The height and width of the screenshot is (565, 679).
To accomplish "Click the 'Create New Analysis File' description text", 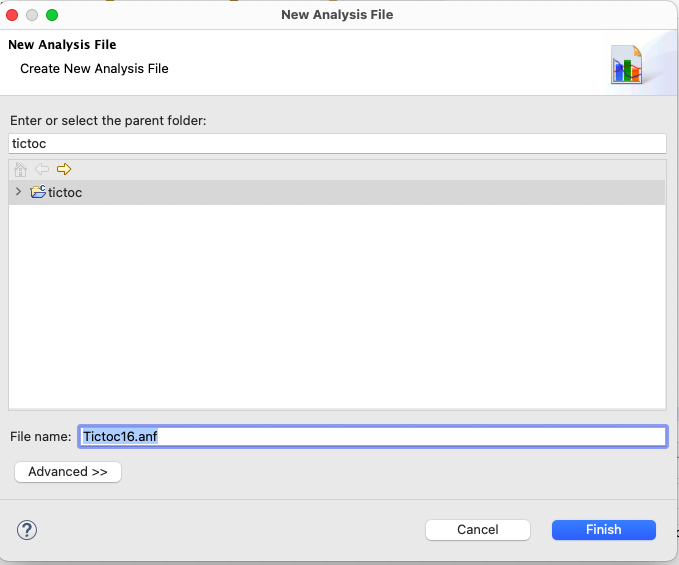I will [x=94, y=68].
